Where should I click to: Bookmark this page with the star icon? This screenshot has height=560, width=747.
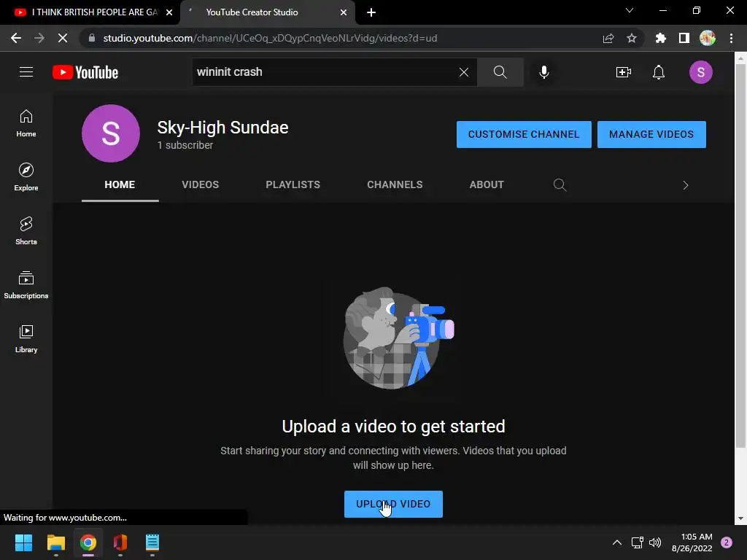631,38
